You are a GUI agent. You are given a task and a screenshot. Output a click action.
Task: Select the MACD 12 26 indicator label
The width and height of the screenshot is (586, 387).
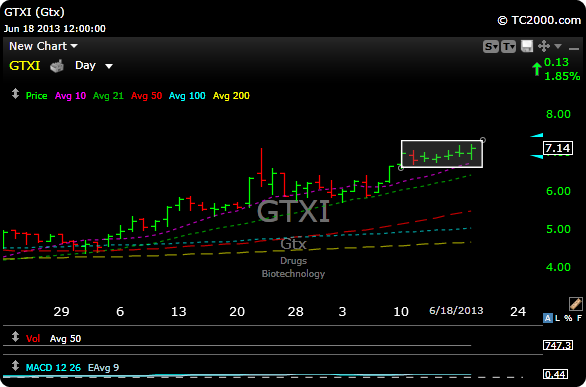tap(53, 368)
